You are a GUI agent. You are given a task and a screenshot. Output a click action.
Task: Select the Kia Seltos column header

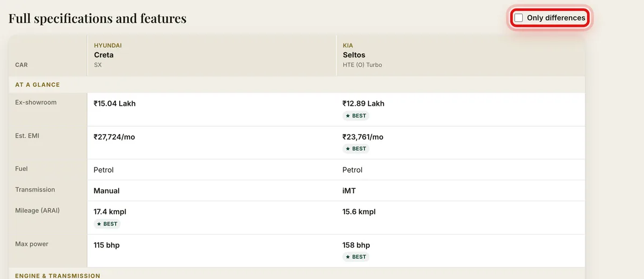pos(460,56)
